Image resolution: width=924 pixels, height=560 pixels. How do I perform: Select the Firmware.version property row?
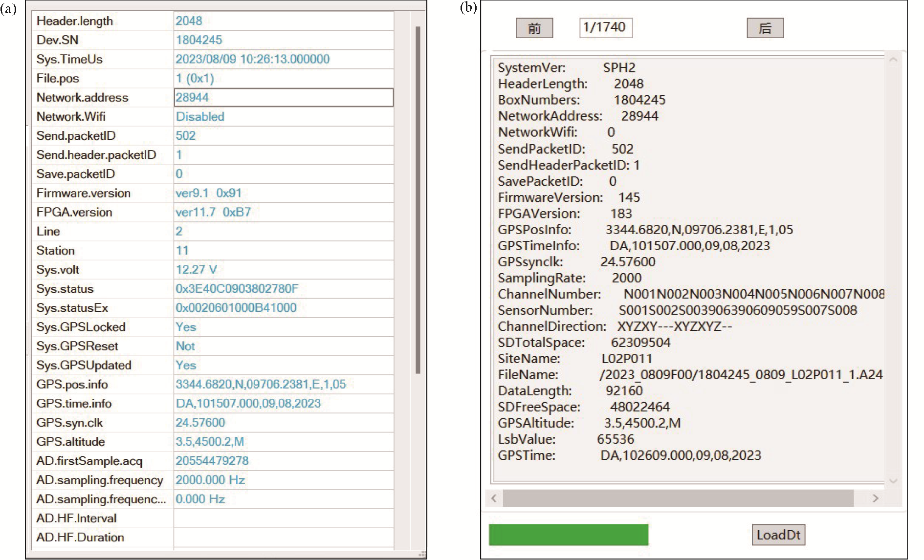pyautogui.click(x=103, y=193)
